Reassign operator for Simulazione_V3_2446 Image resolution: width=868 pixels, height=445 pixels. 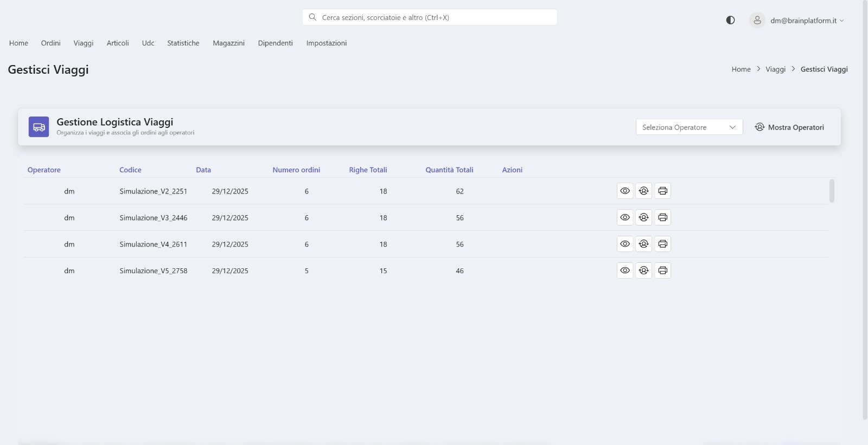click(x=644, y=217)
